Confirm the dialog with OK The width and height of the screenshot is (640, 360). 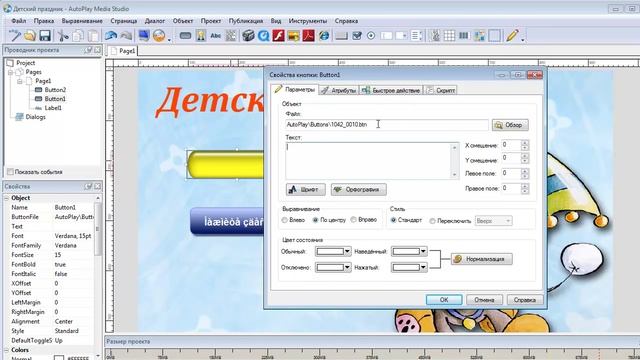[x=444, y=300]
